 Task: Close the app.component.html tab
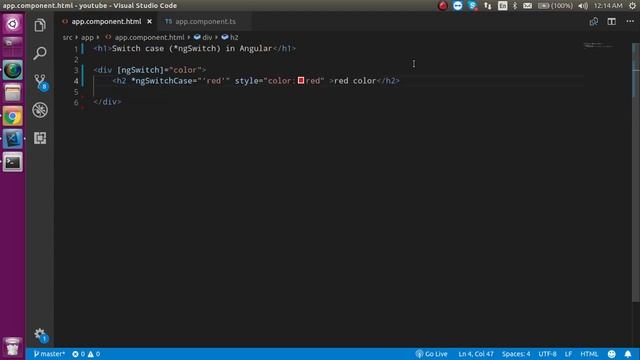coord(149,22)
